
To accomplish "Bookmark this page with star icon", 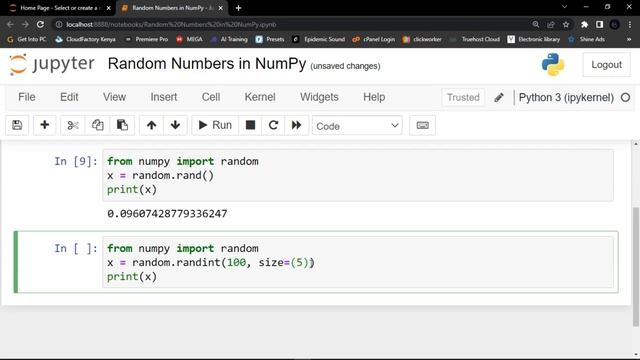I will 566,24.
